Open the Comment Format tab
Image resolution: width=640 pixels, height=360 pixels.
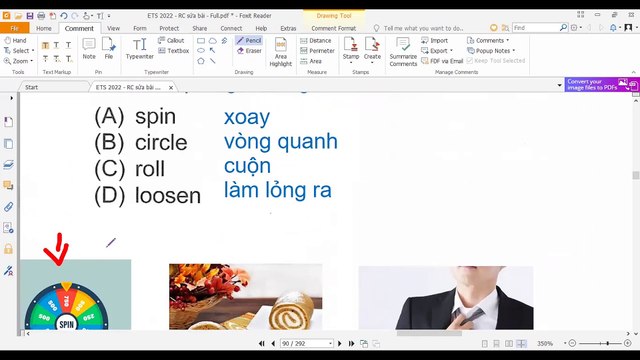[x=333, y=28]
